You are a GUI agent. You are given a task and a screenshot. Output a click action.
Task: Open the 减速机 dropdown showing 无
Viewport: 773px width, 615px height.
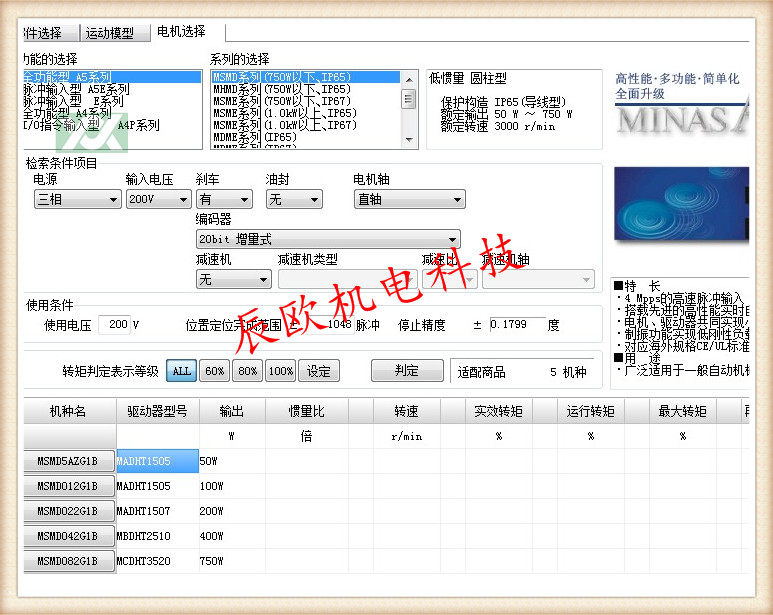tap(234, 279)
